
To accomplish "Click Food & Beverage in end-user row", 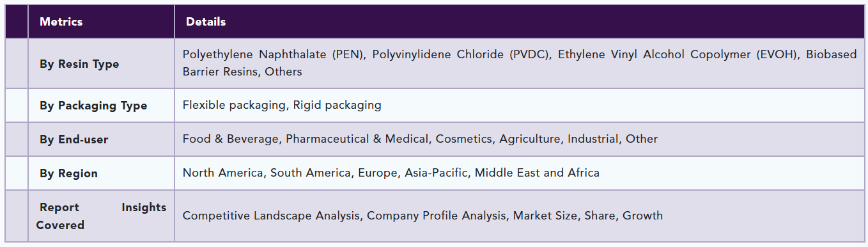I will 231,139.
